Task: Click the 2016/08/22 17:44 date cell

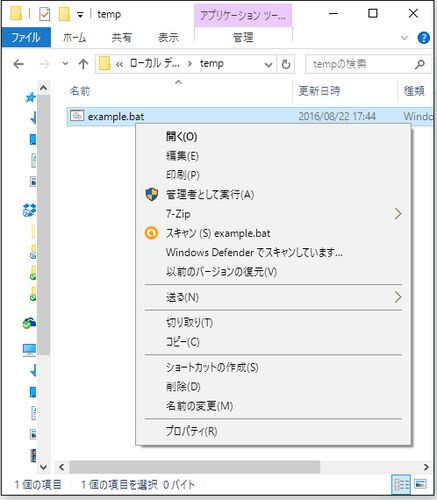Action: tap(337, 116)
